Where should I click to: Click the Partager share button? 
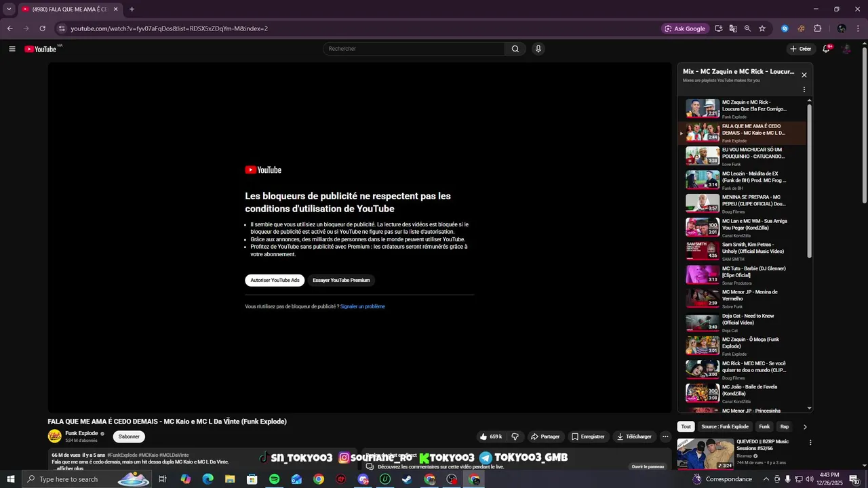[x=545, y=436]
